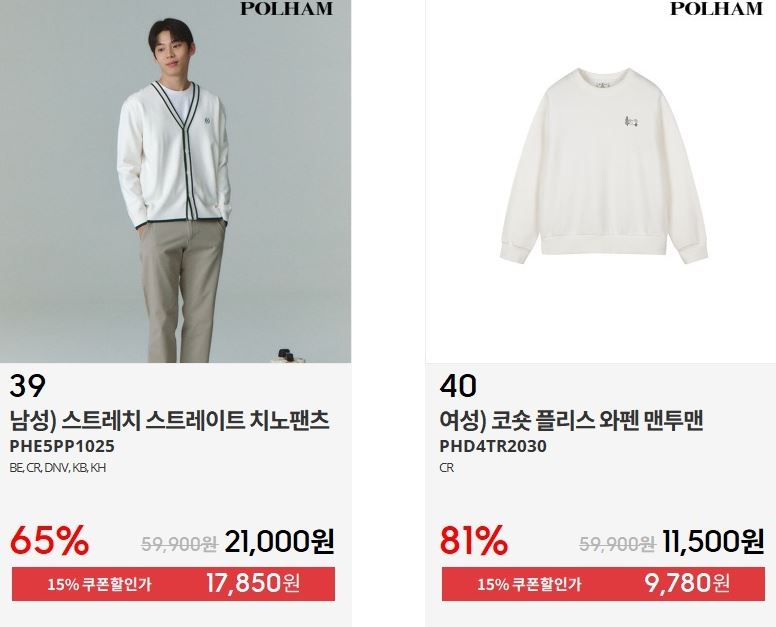
Task: Click the POLHAM logo above the cardigan photo
Action: tap(287, 8)
